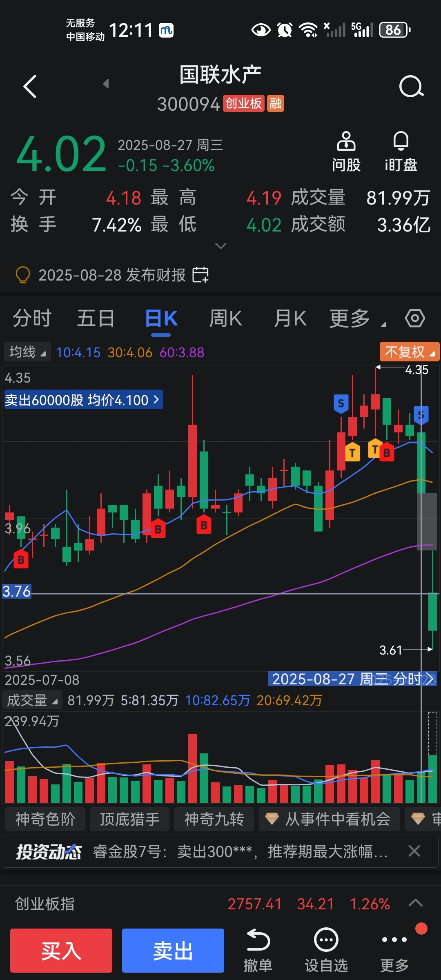Select the 神奇色阶 indicator button
Image resolution: width=441 pixels, height=980 pixels.
(45, 819)
